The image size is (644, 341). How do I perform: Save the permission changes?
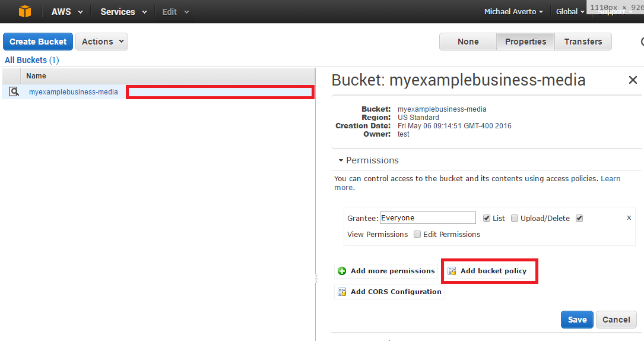pos(577,320)
